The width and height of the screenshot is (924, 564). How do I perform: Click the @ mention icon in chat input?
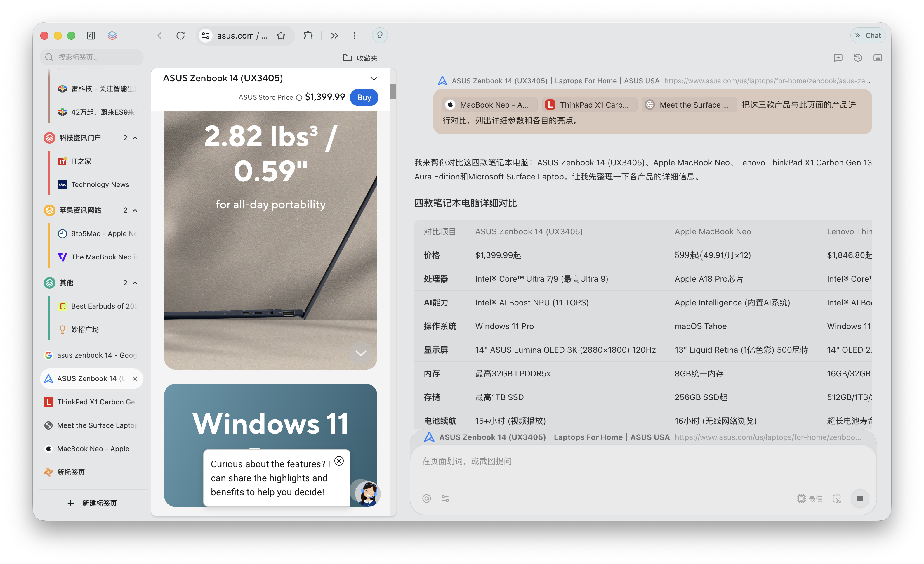(426, 498)
